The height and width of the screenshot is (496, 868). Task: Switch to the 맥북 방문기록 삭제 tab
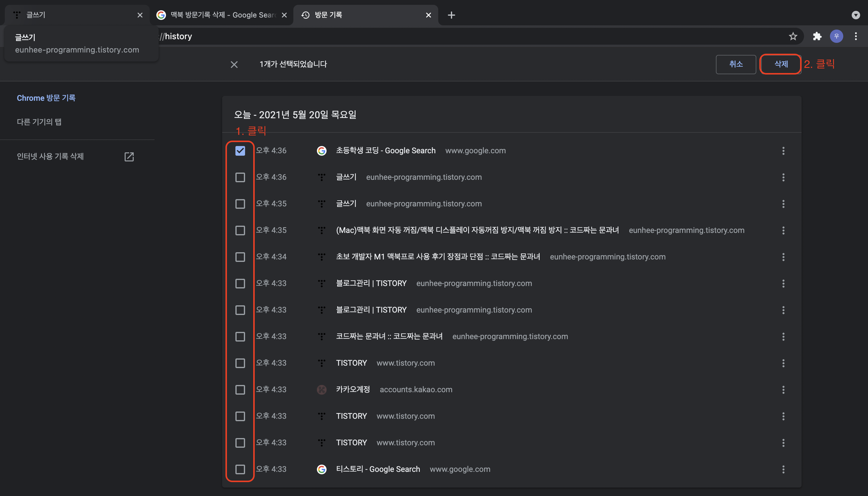[222, 15]
